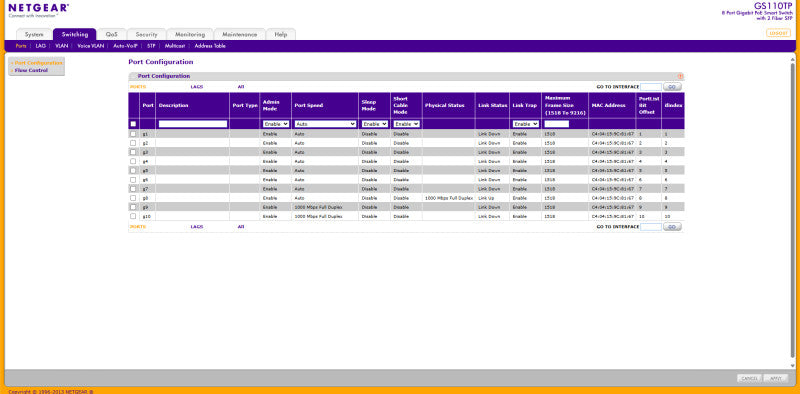Click the LOGOUT button

(778, 33)
